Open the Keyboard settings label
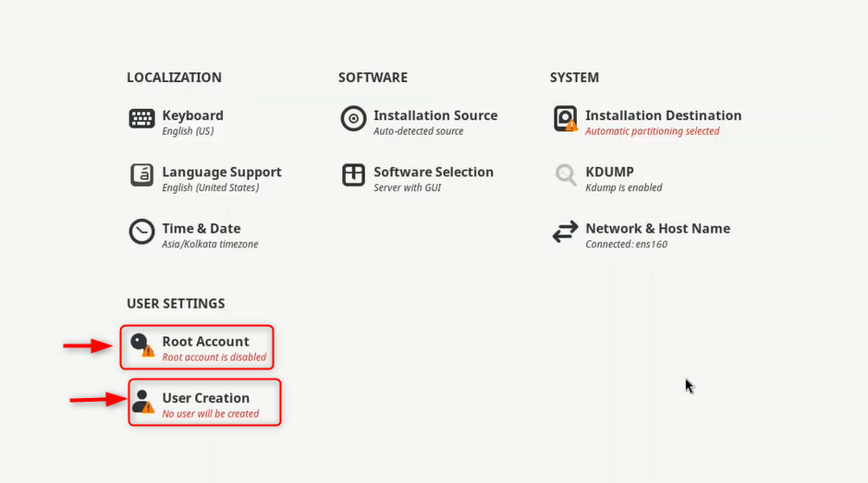 [192, 115]
